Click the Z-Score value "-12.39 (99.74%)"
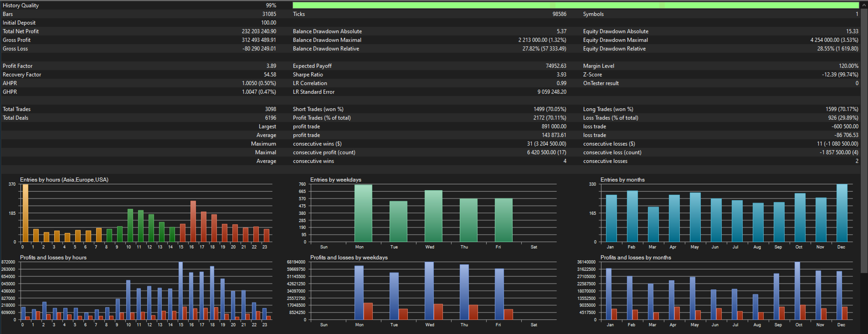868x334 pixels. (x=840, y=75)
